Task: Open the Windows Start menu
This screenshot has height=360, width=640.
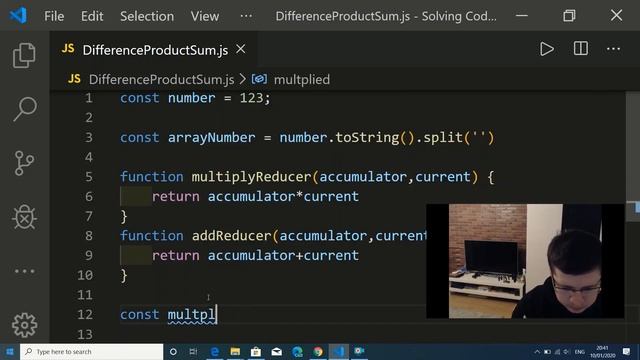Action: [x=10, y=351]
